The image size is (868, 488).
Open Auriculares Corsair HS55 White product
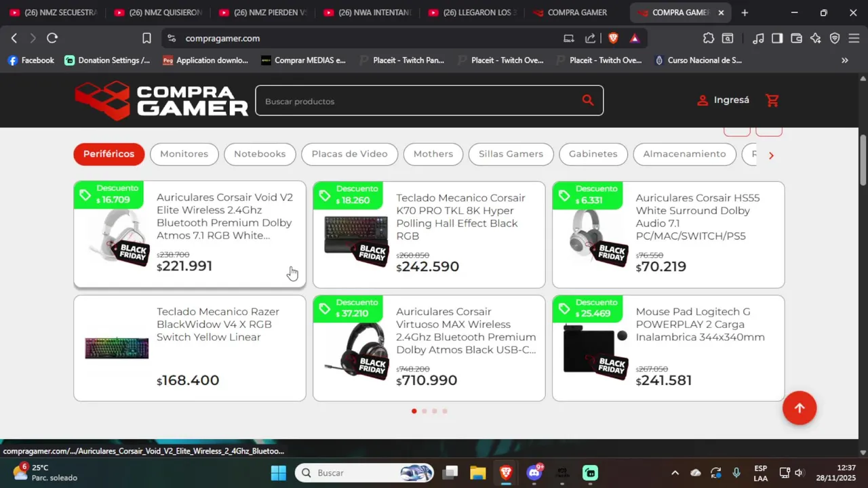click(669, 235)
